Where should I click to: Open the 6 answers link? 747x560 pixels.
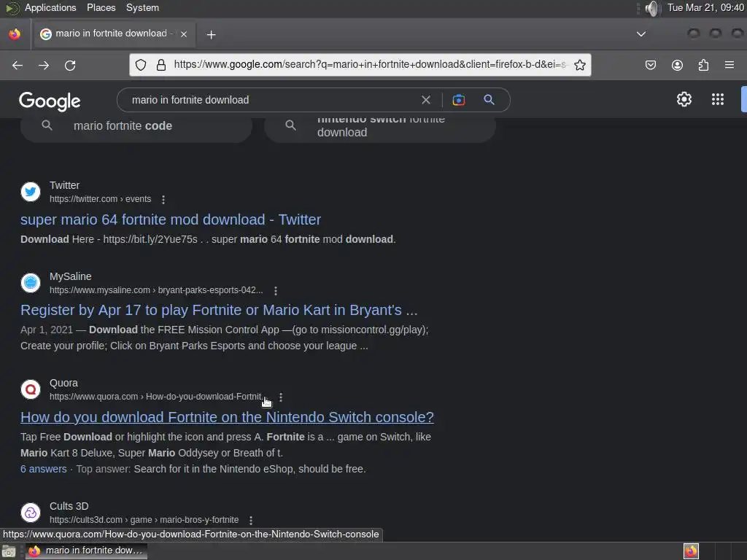tap(43, 469)
